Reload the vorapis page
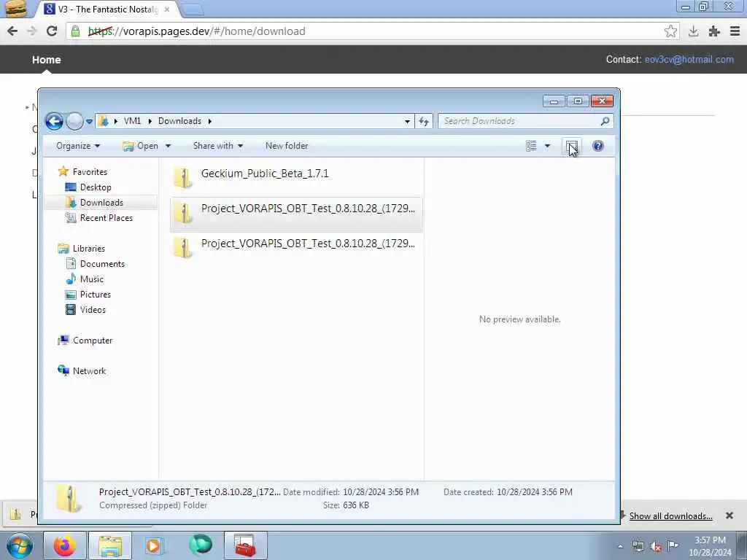 click(52, 31)
